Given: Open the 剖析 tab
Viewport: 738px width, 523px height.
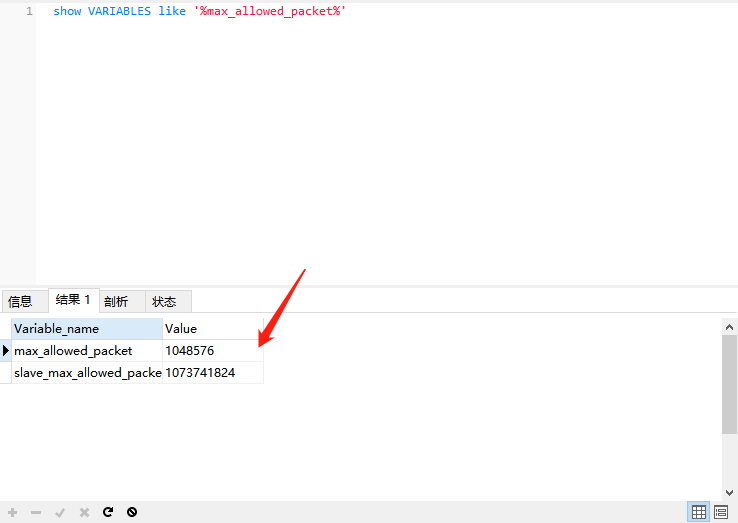Looking at the screenshot, I should point(116,301).
